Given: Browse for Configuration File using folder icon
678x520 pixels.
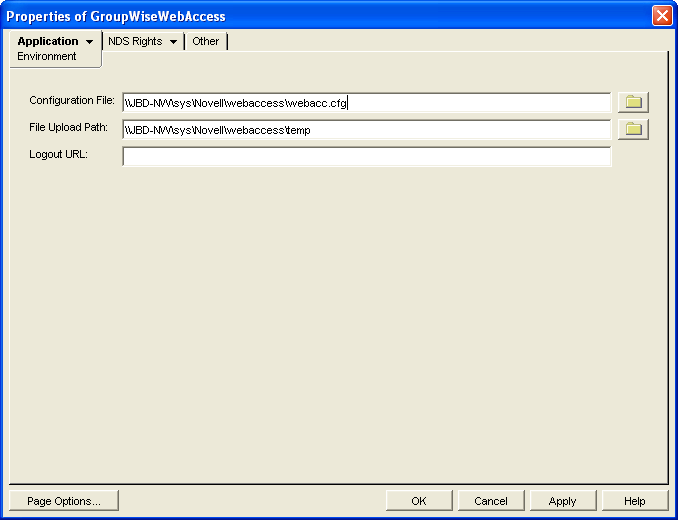Looking at the screenshot, I should pos(633,102).
